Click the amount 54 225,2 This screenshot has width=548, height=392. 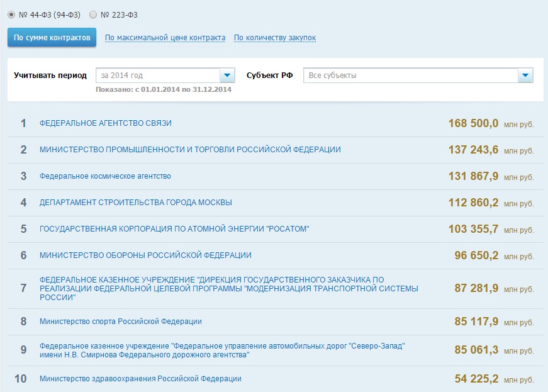[x=477, y=379]
